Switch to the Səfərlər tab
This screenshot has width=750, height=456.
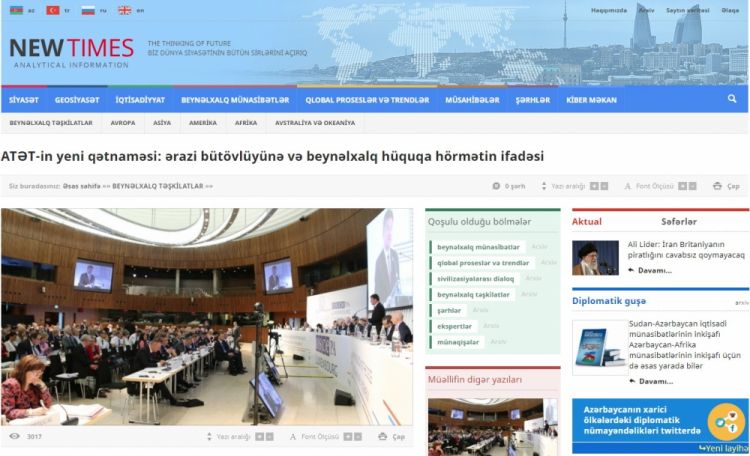click(x=678, y=221)
